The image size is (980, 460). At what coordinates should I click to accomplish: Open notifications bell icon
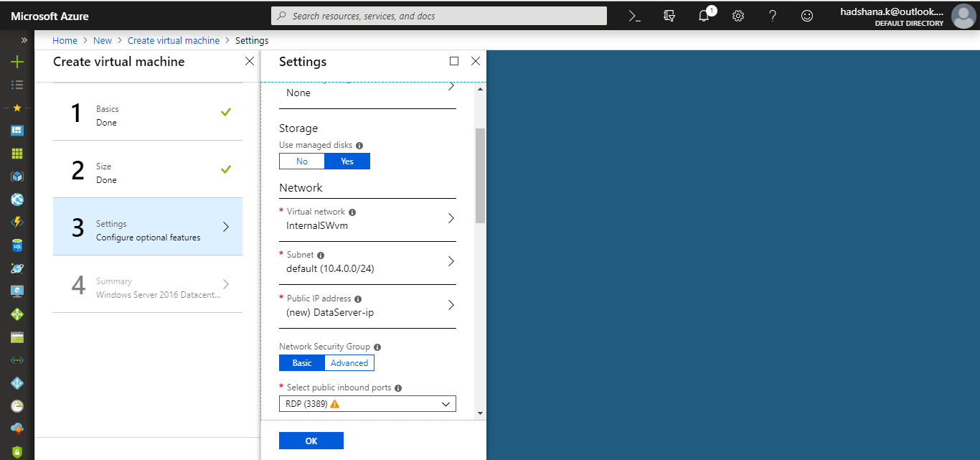[x=705, y=16]
